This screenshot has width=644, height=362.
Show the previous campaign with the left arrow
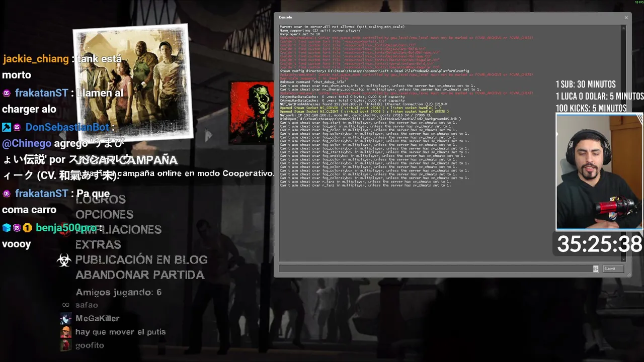[x=63, y=135]
